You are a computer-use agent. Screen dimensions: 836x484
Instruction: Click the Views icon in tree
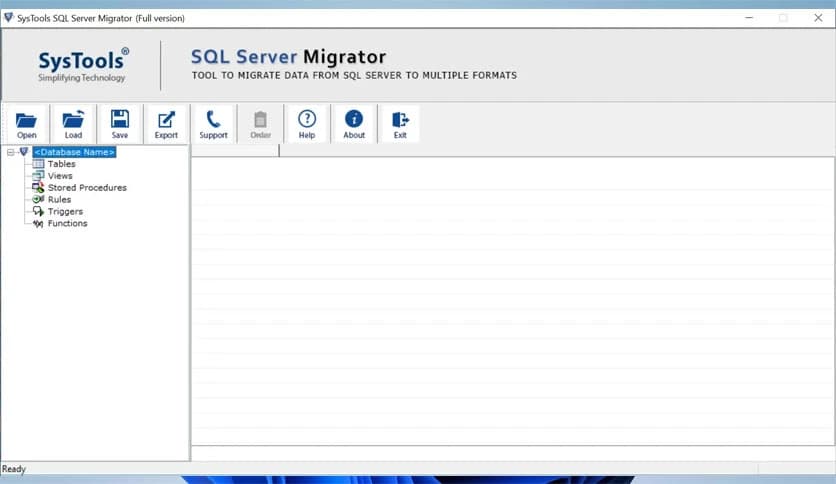click(38, 175)
